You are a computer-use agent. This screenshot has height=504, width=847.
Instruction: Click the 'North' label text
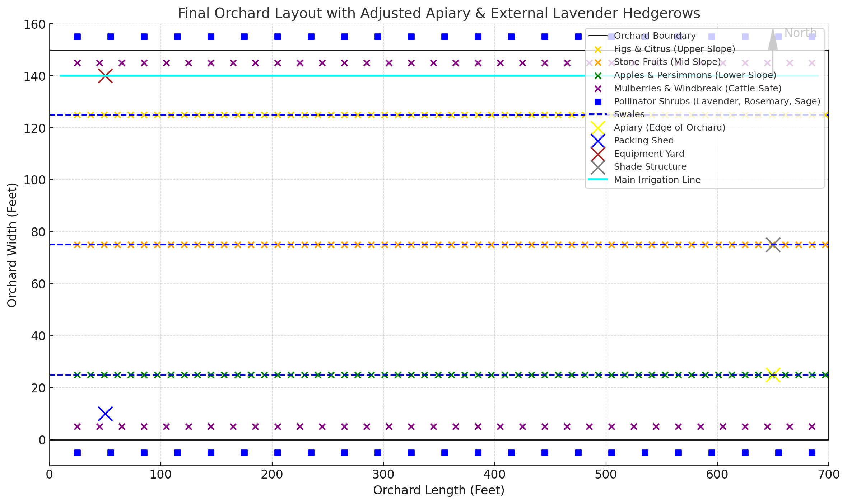coord(800,33)
